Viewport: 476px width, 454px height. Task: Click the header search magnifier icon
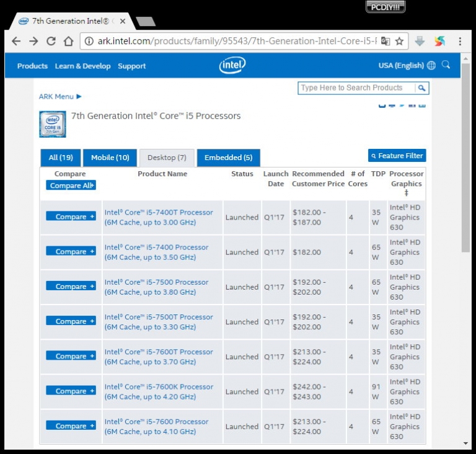446,65
